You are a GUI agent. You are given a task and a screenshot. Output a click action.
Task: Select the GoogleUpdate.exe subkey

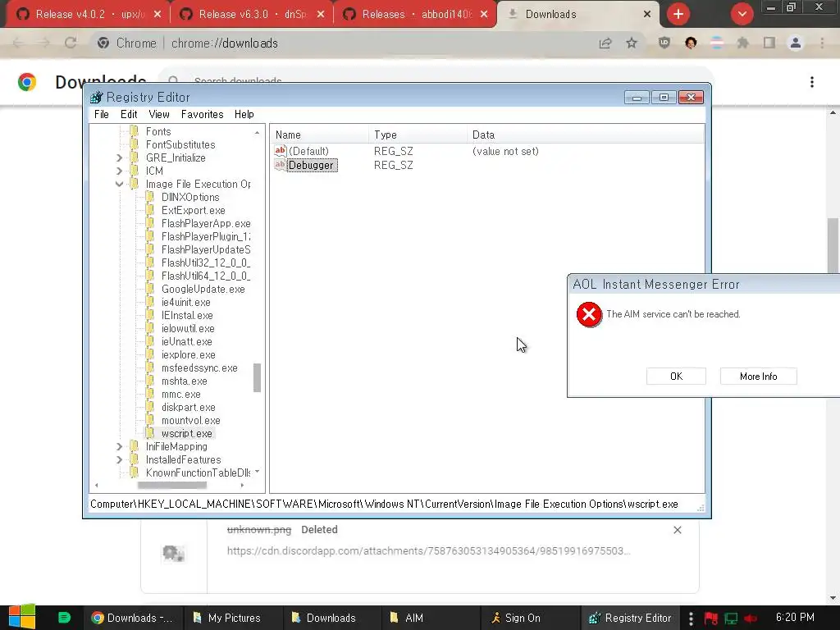pyautogui.click(x=203, y=290)
